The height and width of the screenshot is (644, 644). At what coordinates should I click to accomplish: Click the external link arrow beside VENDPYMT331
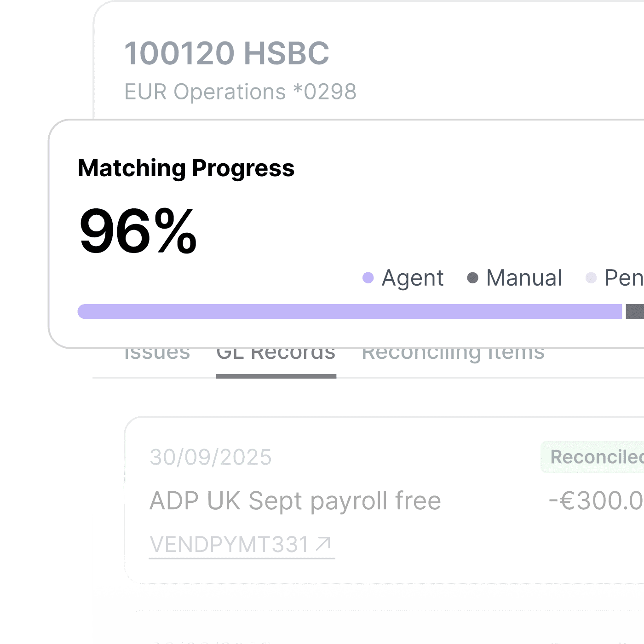click(323, 544)
